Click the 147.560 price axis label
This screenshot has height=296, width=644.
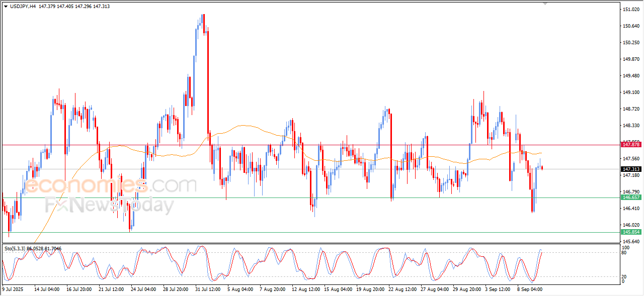[x=631, y=159]
